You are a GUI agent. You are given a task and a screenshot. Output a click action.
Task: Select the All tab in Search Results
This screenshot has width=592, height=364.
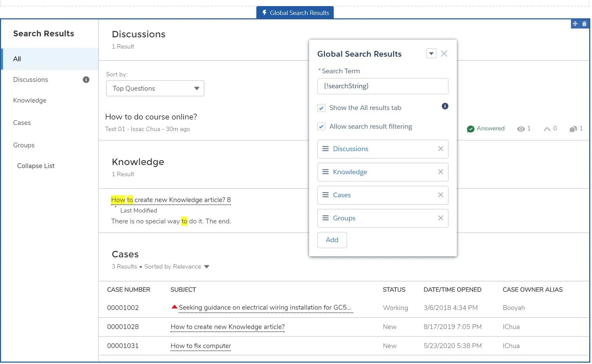50,59
